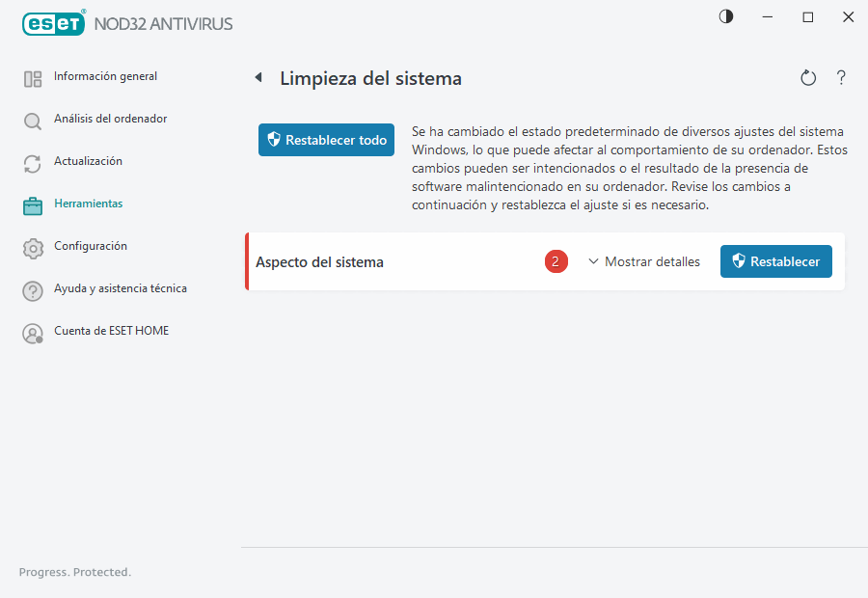Select the Aspecto del sistema row
Viewport: 868px width, 598px height.
pyautogui.click(x=318, y=261)
